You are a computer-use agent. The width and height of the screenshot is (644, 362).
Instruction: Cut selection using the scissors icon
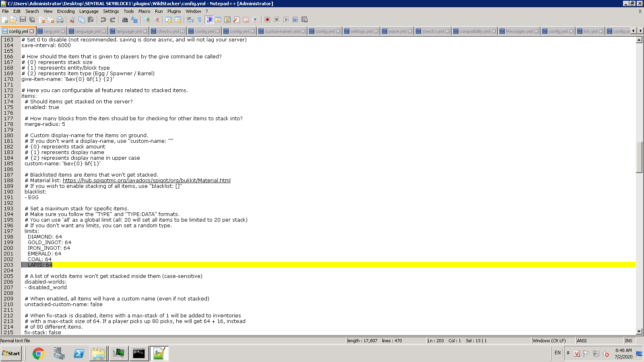[x=72, y=20]
